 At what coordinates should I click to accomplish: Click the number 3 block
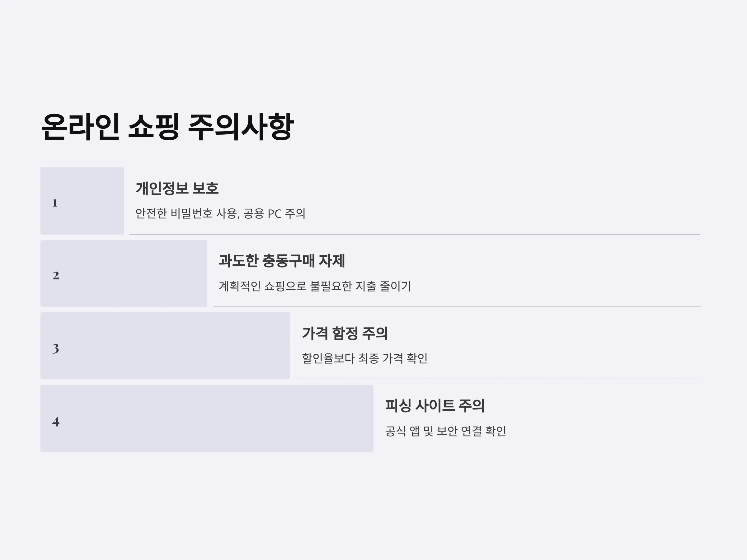coord(165,346)
